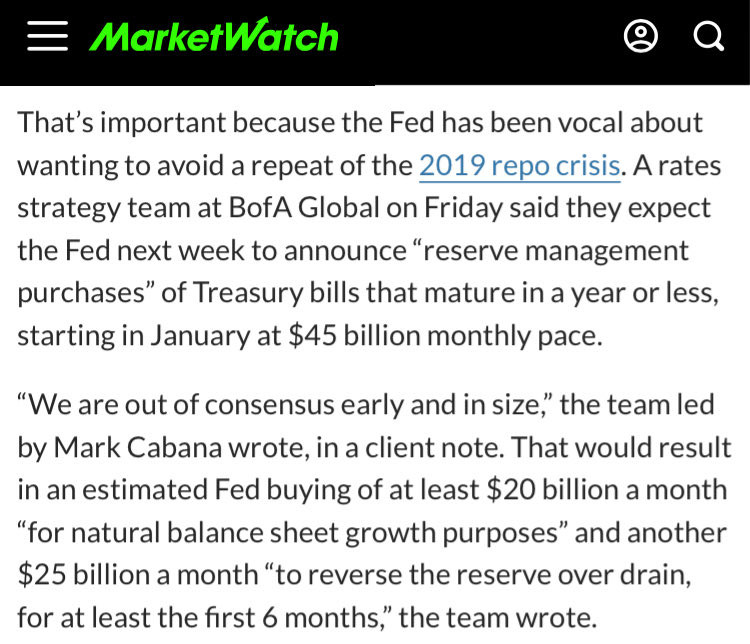Open the user account profile icon
The height and width of the screenshot is (644, 750).
click(640, 36)
